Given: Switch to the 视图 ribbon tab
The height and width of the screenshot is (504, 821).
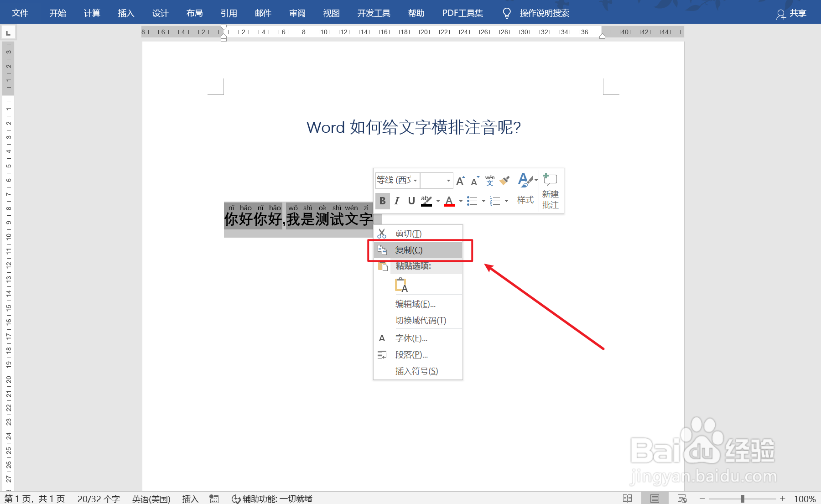Looking at the screenshot, I should tap(332, 13).
